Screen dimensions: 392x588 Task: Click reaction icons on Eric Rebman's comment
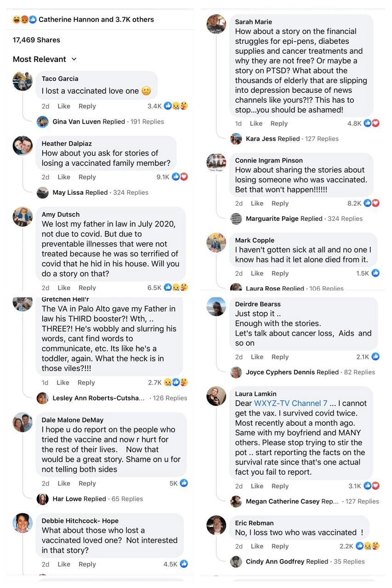click(371, 546)
